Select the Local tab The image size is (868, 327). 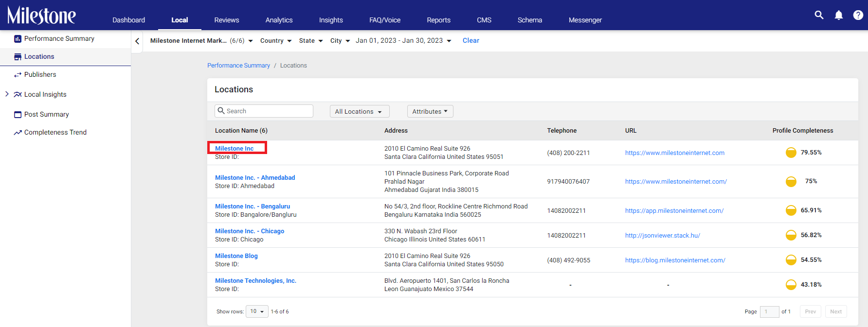click(180, 20)
